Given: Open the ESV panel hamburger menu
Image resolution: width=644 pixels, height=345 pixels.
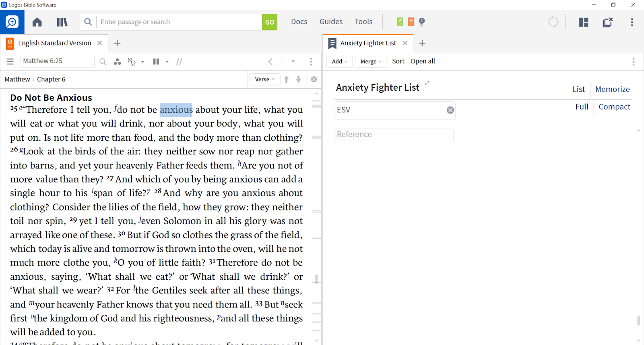Looking at the screenshot, I should point(10,62).
